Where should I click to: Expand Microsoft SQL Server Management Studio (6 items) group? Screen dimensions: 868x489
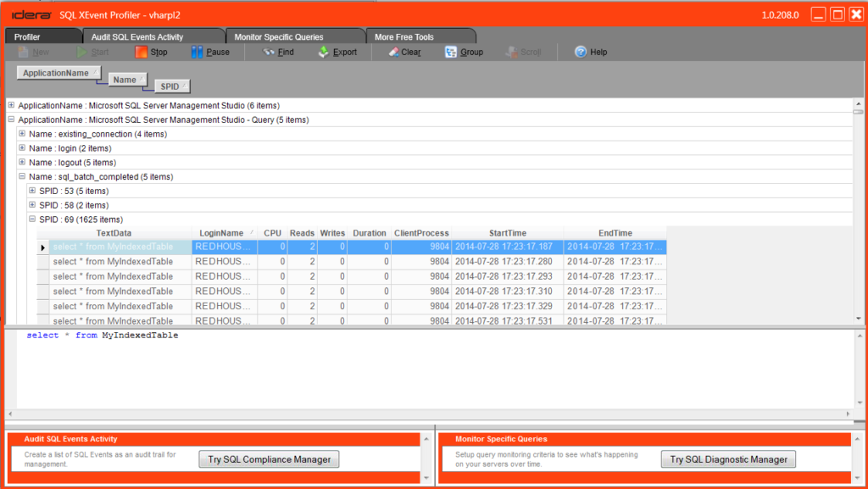(x=11, y=105)
